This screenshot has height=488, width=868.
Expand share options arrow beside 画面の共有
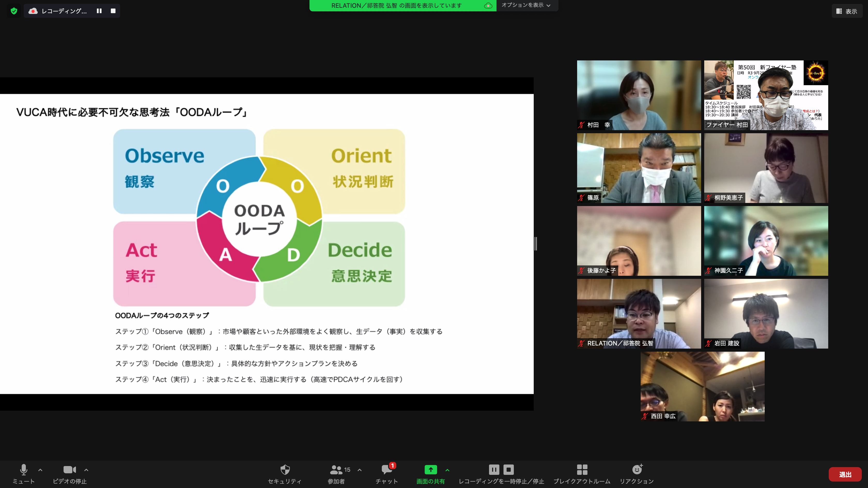pos(447,470)
